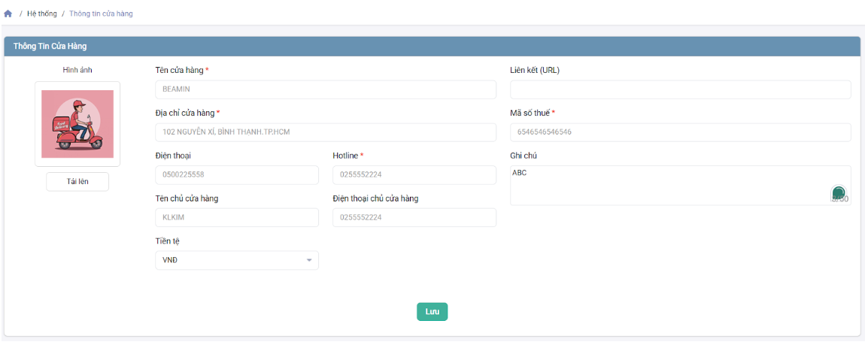The height and width of the screenshot is (342, 868).
Task: Click inside the Ghi chú text area
Action: click(669, 186)
